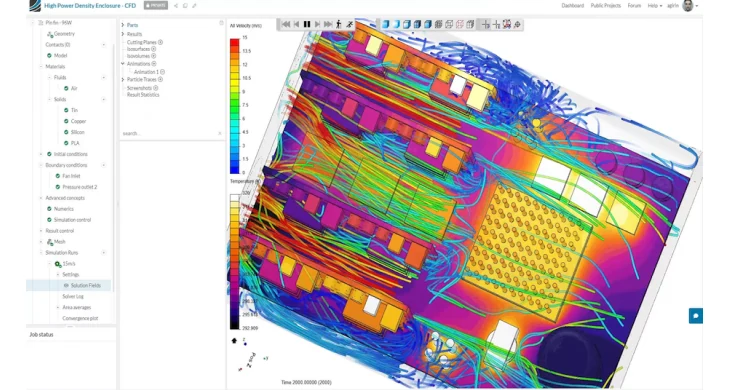Expand the Particle Traces section
The height and width of the screenshot is (390, 730).
point(123,80)
